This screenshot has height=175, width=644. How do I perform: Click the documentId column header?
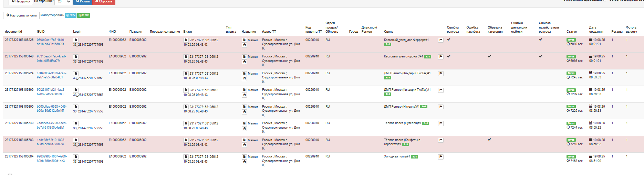(x=13, y=32)
